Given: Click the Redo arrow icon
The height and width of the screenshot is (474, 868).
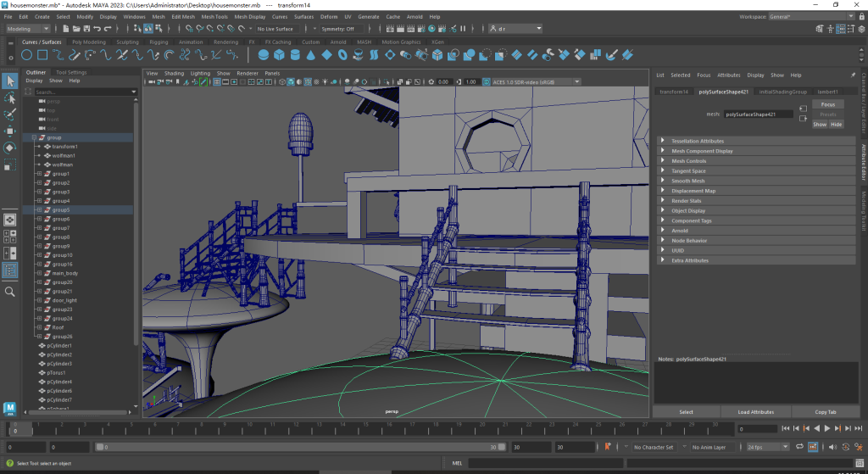Looking at the screenshot, I should 108,29.
